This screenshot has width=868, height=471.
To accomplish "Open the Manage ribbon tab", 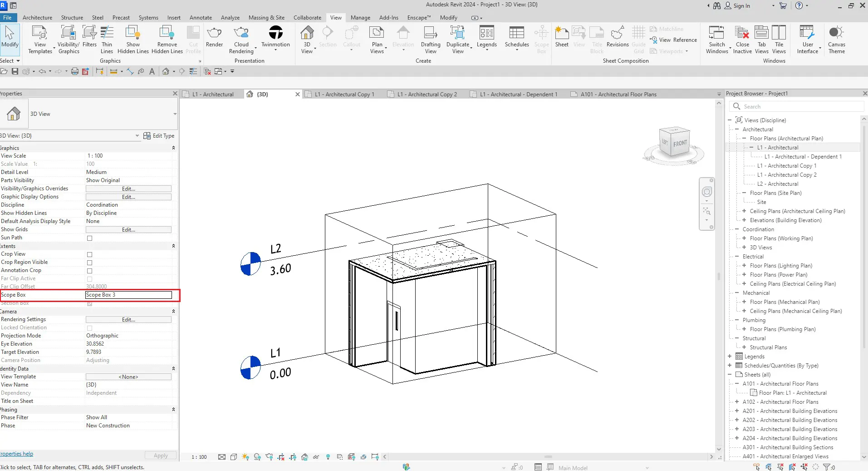I will [360, 18].
